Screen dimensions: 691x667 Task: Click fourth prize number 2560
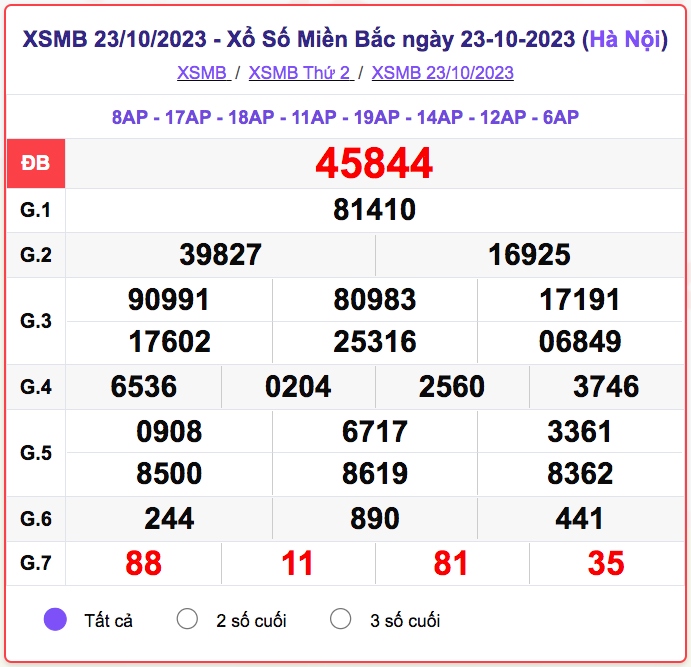tap(452, 387)
